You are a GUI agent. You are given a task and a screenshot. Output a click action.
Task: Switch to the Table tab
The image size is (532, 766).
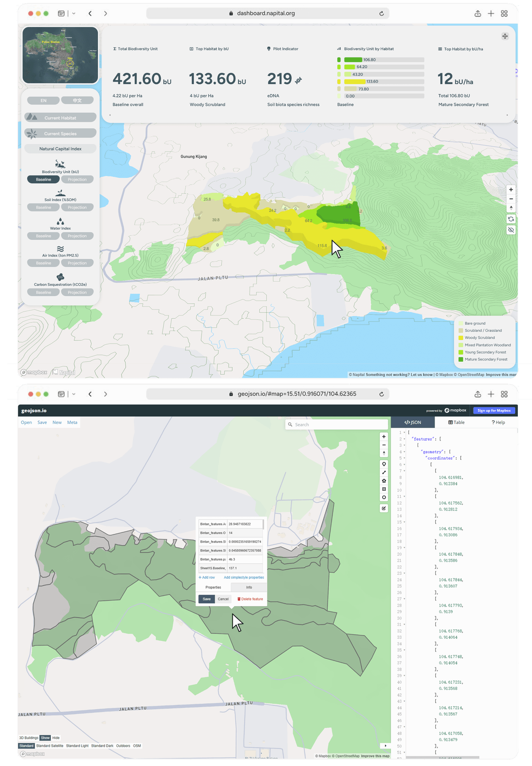456,422
